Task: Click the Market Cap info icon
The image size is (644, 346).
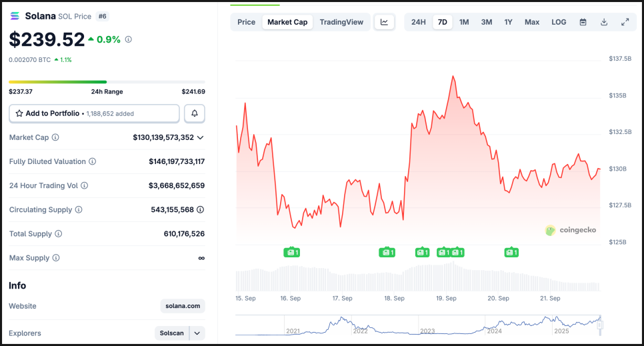Action: coord(55,137)
